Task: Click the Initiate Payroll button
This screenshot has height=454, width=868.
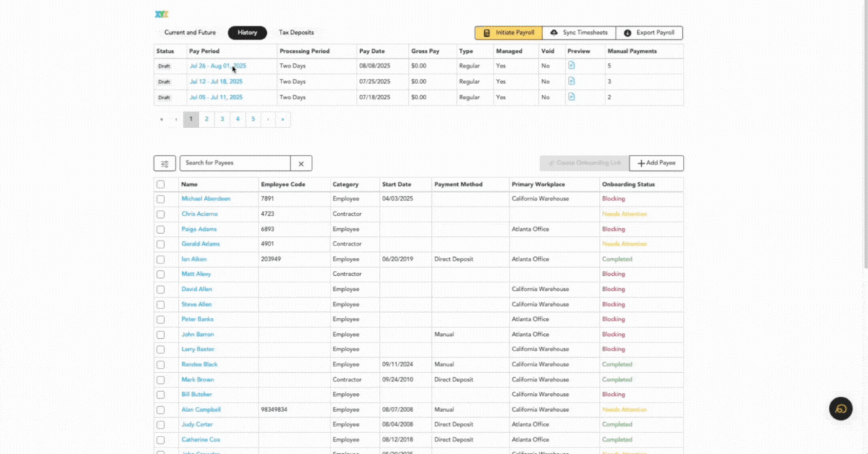Action: pos(509,33)
